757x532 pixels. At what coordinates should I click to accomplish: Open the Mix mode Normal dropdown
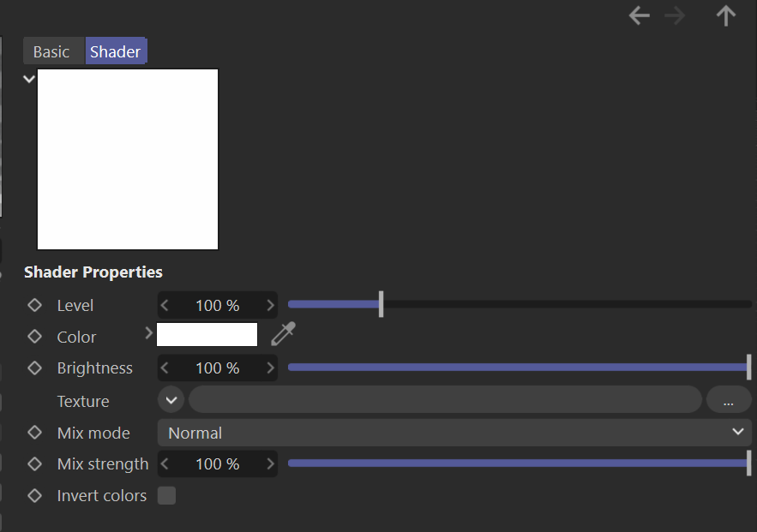click(x=454, y=433)
